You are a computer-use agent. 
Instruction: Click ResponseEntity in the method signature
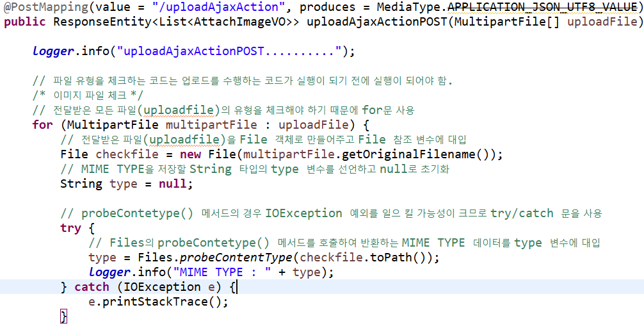pyautogui.click(x=102, y=21)
